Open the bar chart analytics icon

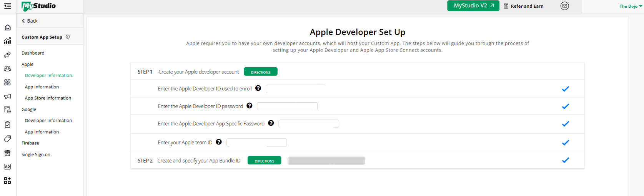point(7,41)
